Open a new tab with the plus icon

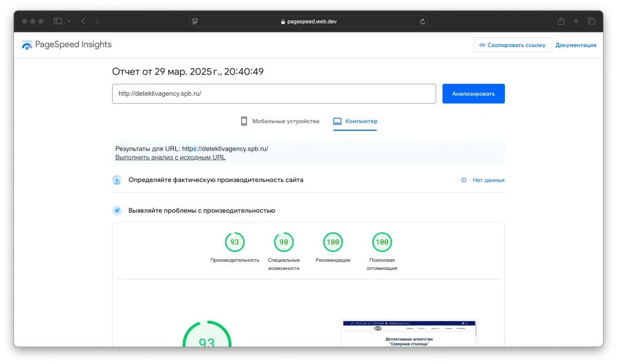coord(575,21)
